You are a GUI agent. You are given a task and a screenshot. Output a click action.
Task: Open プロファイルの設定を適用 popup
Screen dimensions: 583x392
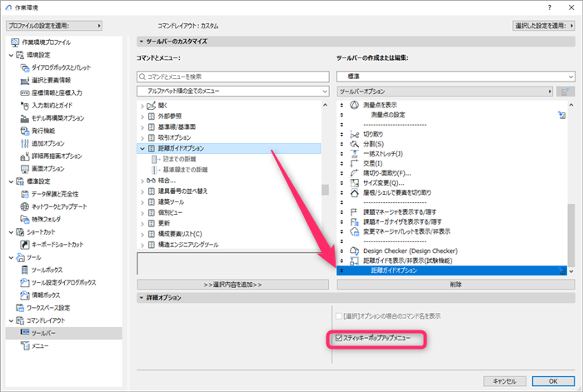[x=54, y=26]
